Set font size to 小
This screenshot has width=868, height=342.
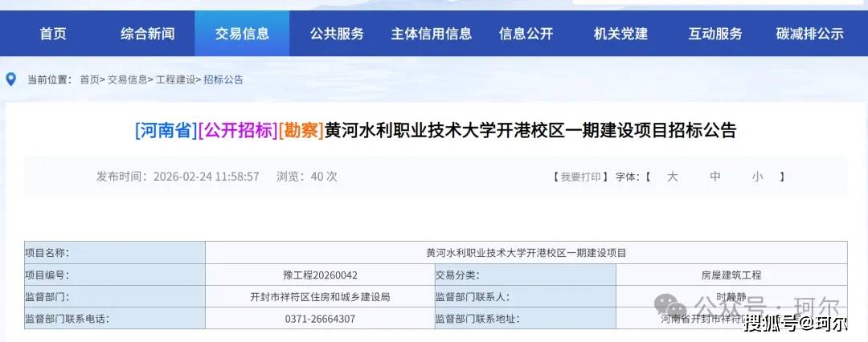pyautogui.click(x=757, y=177)
